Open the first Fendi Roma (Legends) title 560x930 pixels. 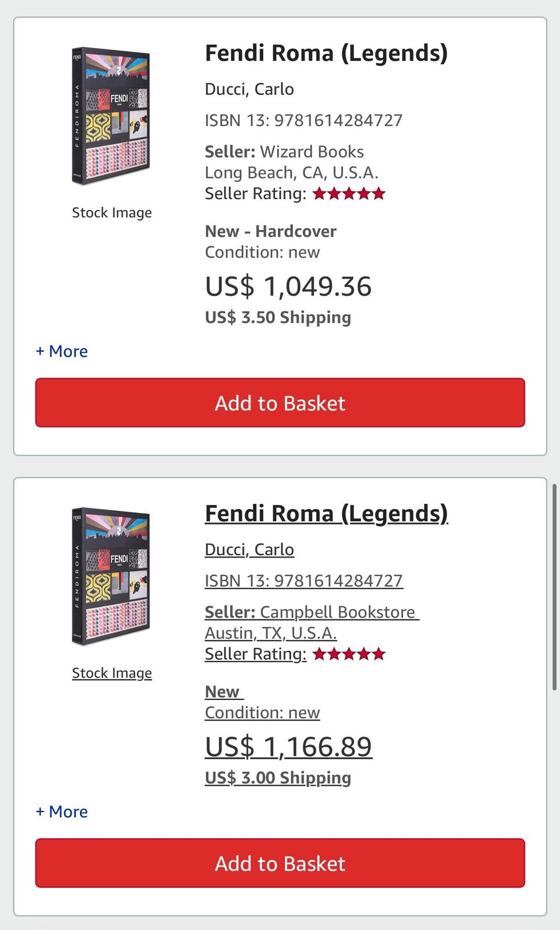click(326, 53)
